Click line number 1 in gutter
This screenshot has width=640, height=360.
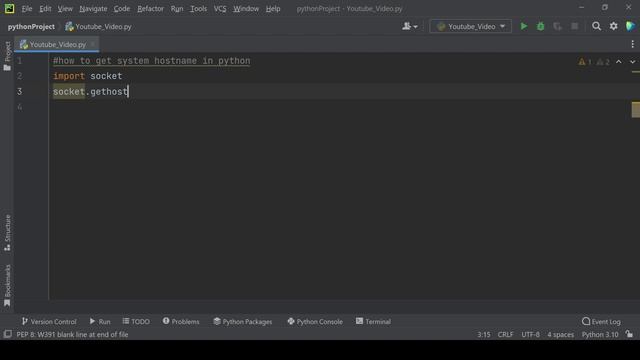pyautogui.click(x=20, y=61)
